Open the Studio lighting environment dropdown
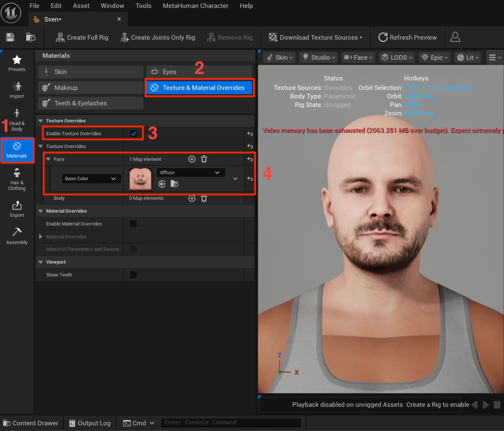The width and height of the screenshot is (504, 431). click(x=318, y=57)
